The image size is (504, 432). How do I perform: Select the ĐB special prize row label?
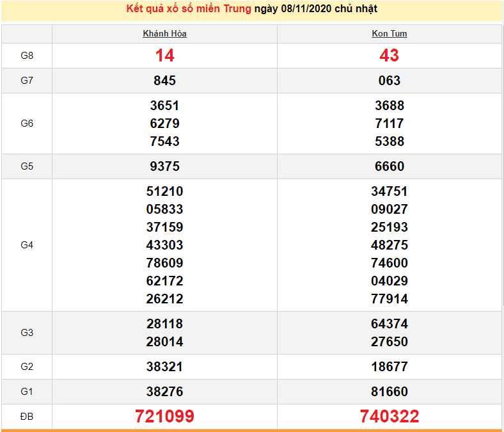point(27,417)
